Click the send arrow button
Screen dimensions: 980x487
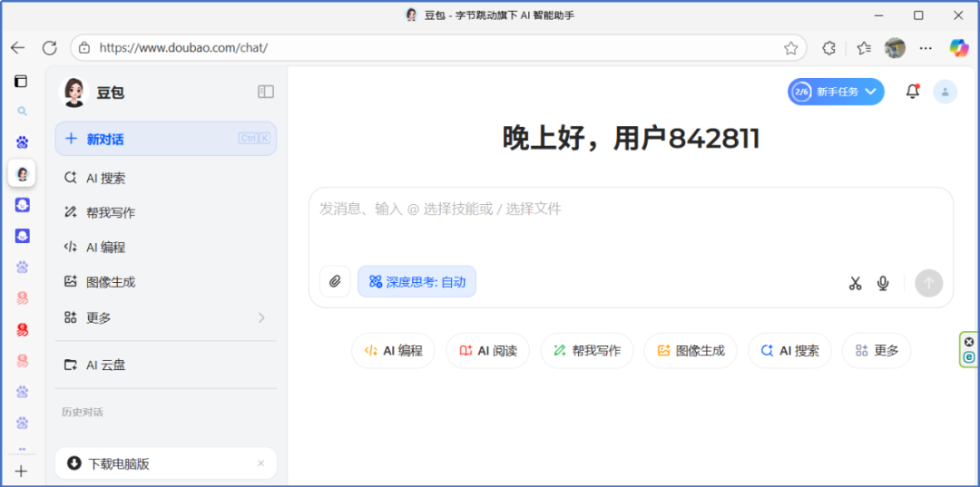point(929,284)
